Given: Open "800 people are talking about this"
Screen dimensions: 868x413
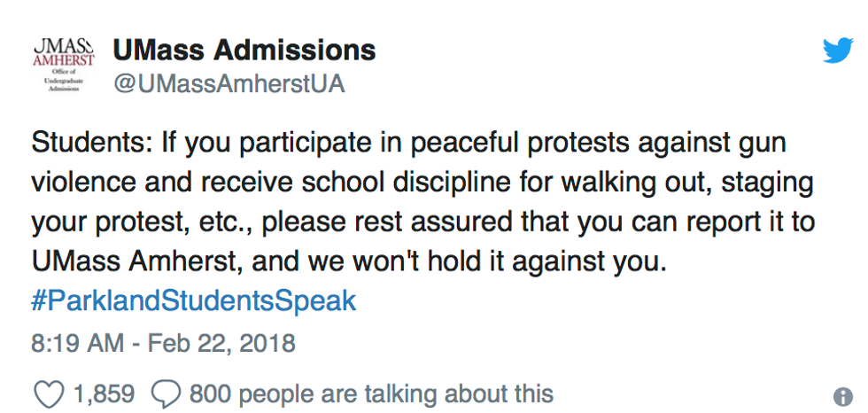Looking at the screenshot, I should click(370, 393).
